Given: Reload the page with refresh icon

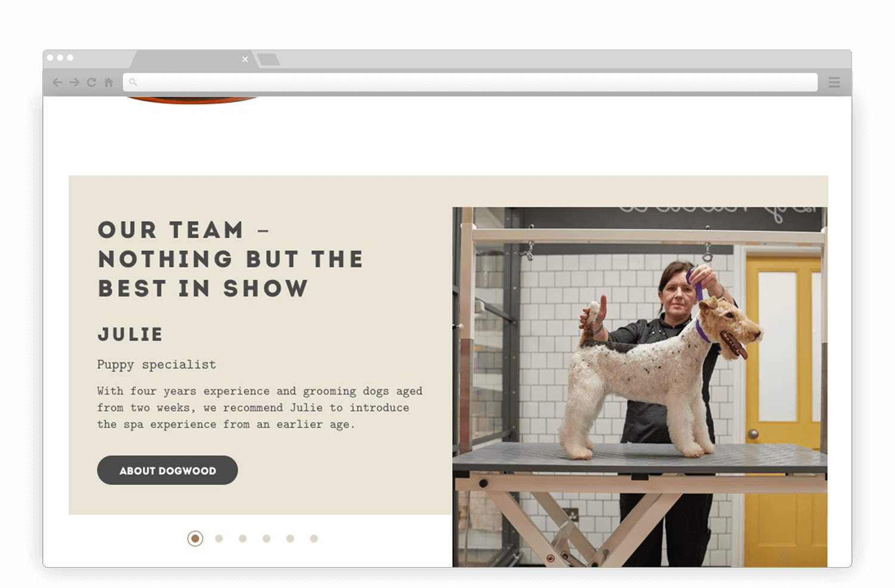Looking at the screenshot, I should 91,82.
